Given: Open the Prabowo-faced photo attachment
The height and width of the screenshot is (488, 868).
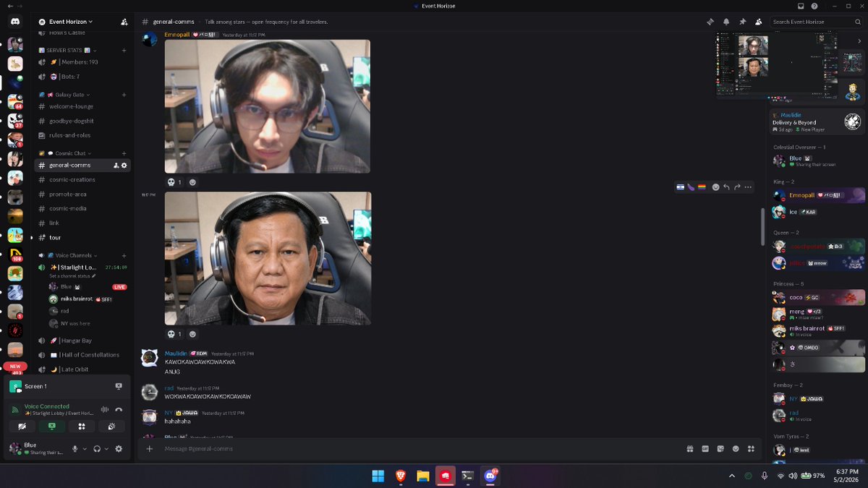Looking at the screenshot, I should 268,258.
